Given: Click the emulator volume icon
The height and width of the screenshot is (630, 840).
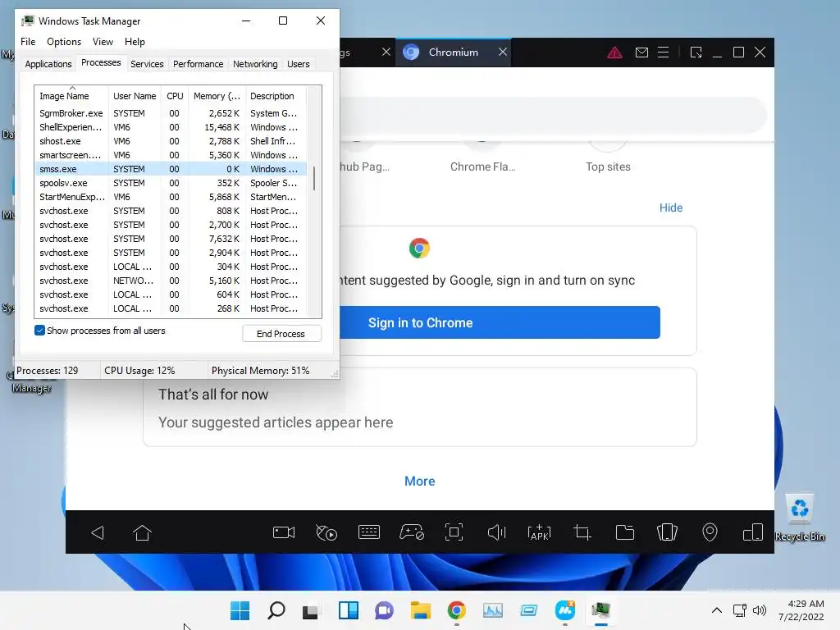Looking at the screenshot, I should [x=496, y=532].
